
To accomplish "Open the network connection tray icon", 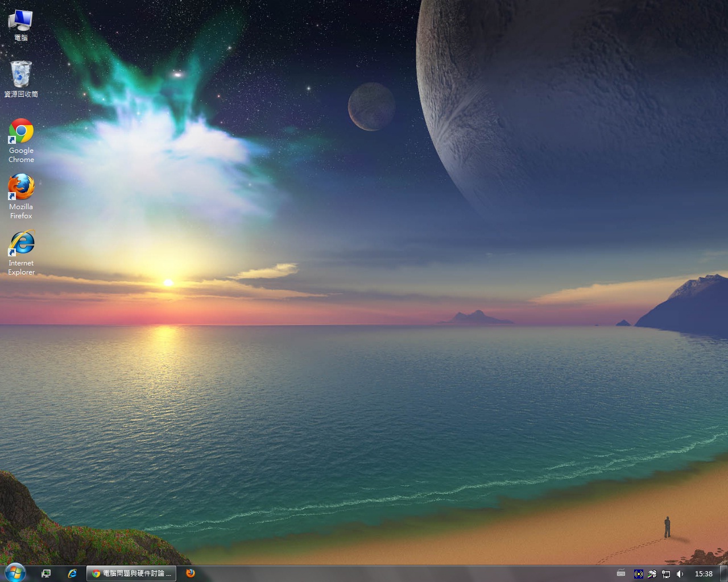I will point(666,574).
